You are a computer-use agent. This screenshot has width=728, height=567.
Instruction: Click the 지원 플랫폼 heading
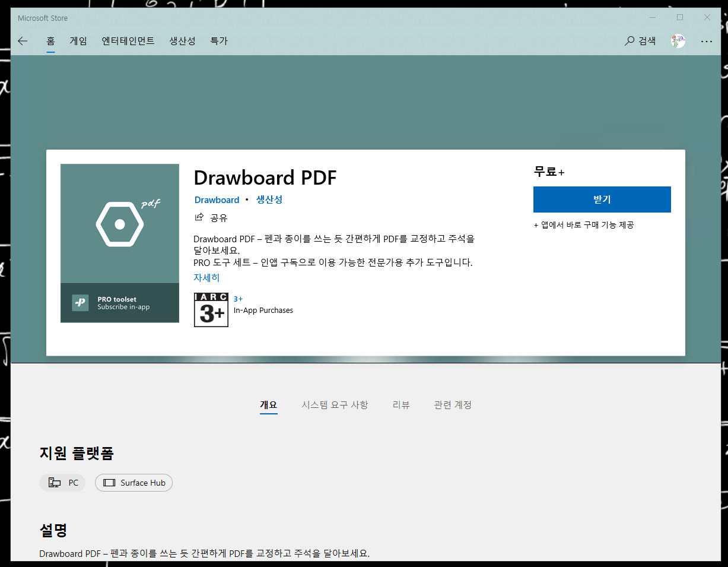click(77, 454)
